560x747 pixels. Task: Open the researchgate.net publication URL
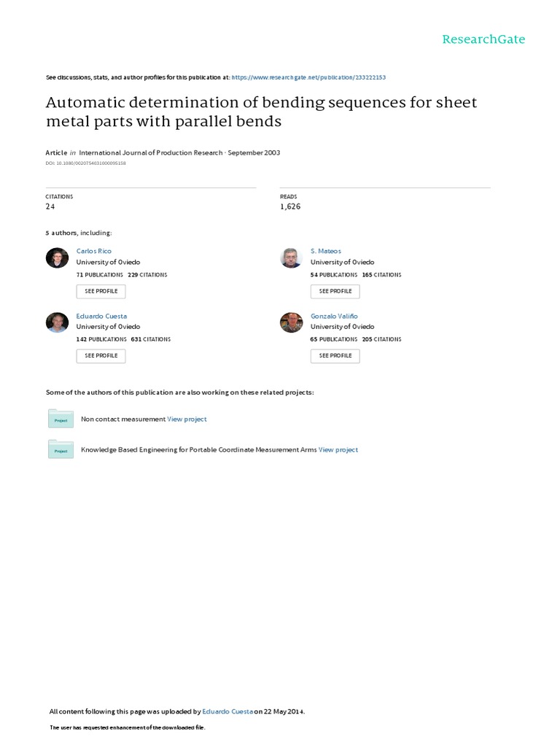click(x=308, y=77)
